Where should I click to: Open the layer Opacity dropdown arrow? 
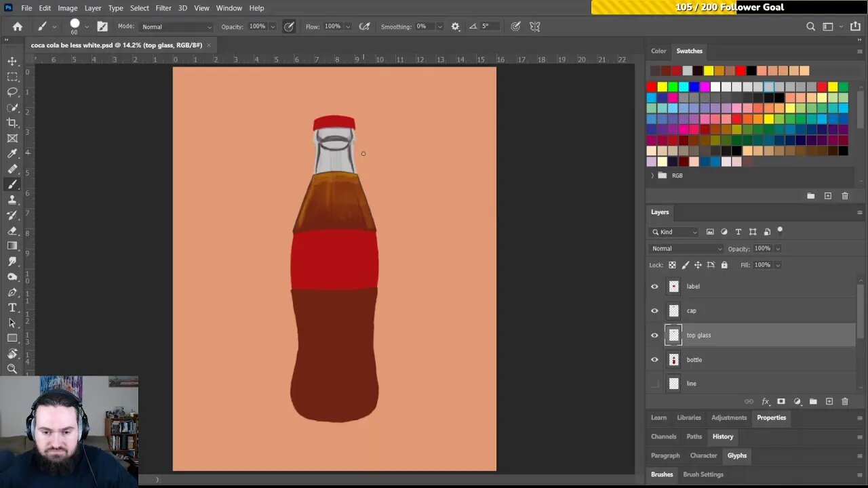(778, 249)
